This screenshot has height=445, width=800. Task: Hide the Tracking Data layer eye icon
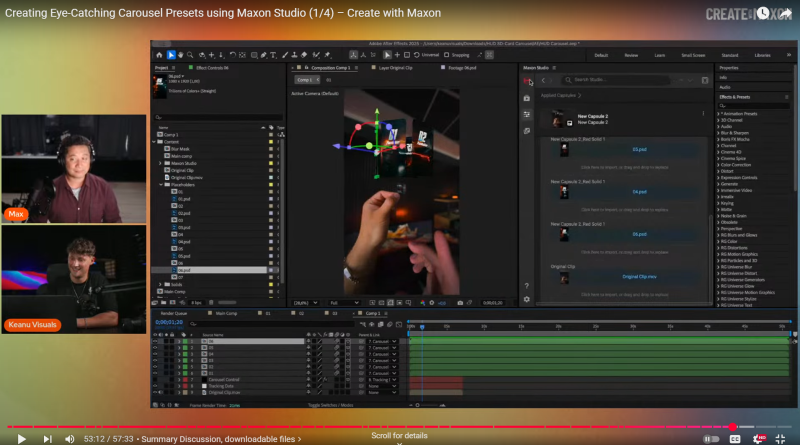tap(155, 386)
